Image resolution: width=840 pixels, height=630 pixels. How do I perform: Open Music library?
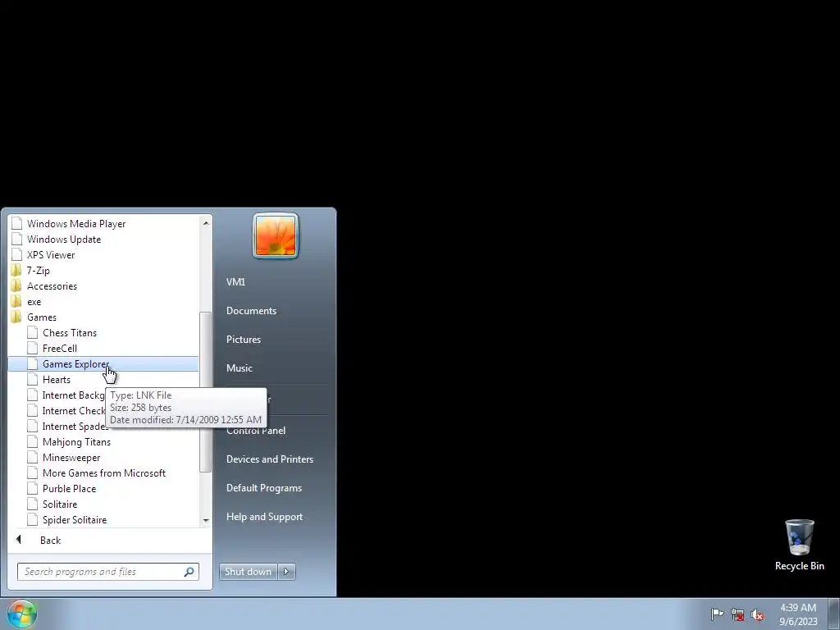(x=240, y=368)
